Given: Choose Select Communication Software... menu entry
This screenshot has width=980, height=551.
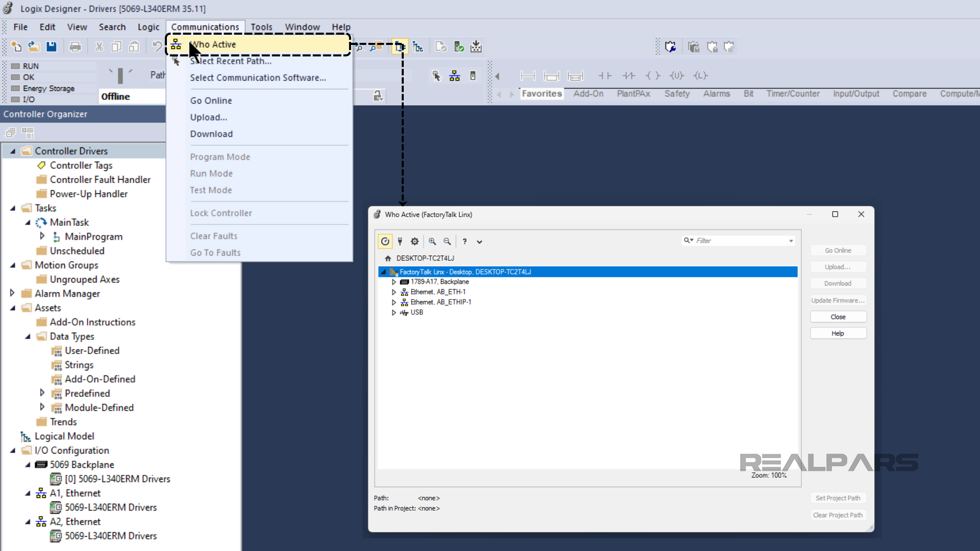Looking at the screenshot, I should pyautogui.click(x=259, y=78).
